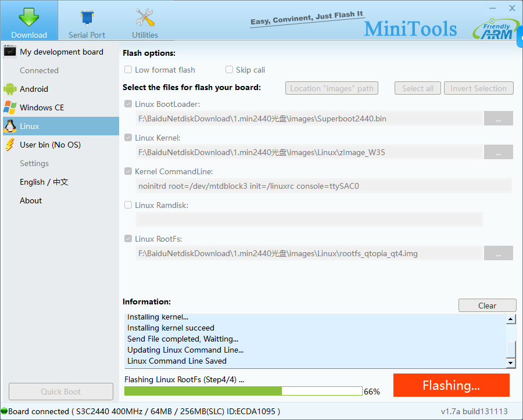Click the Windows CE flag icon

tap(10, 107)
